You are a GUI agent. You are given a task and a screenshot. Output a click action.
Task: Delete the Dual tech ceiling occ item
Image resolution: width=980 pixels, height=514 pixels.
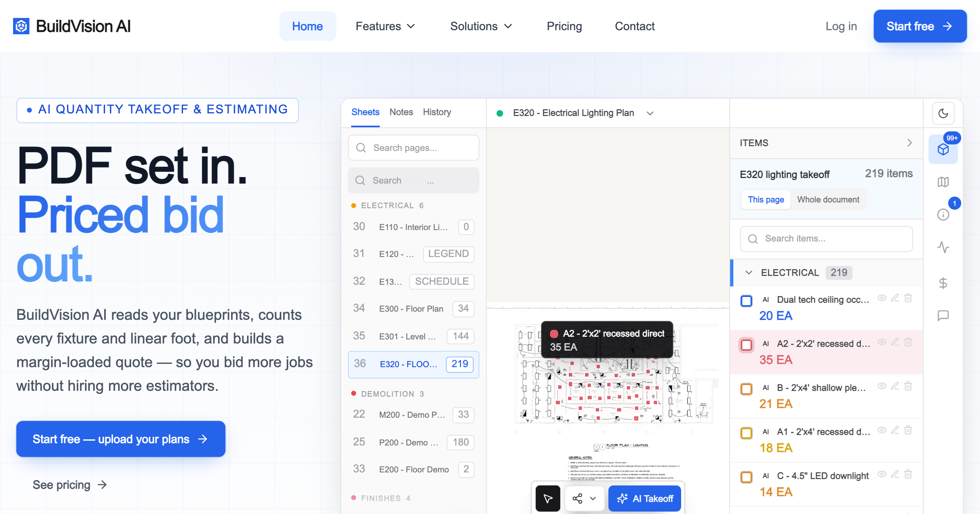[x=908, y=298]
